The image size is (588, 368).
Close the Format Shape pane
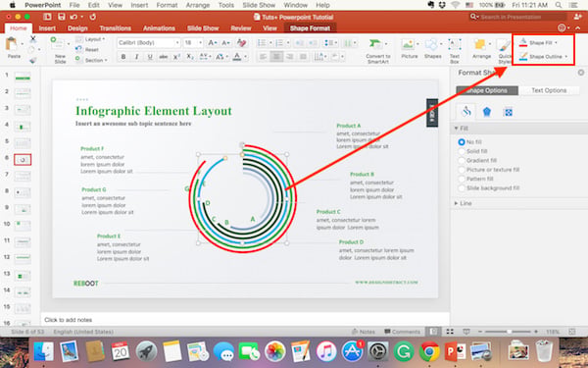(581, 73)
